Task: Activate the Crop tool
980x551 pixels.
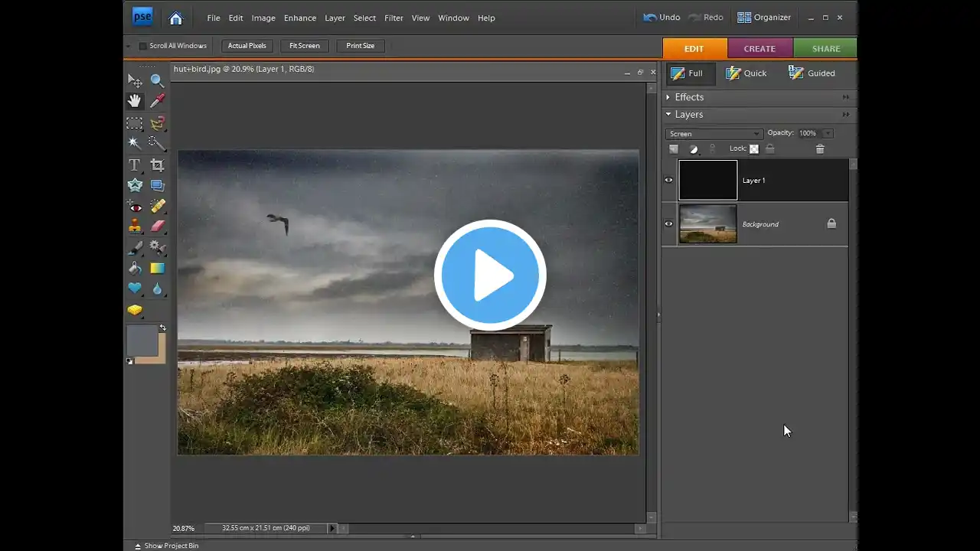Action: click(x=157, y=165)
